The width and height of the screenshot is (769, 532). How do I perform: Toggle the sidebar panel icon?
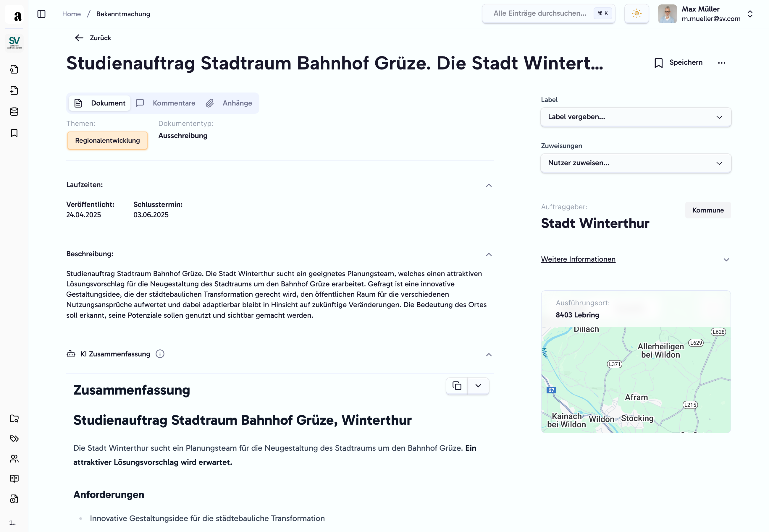[x=41, y=14]
